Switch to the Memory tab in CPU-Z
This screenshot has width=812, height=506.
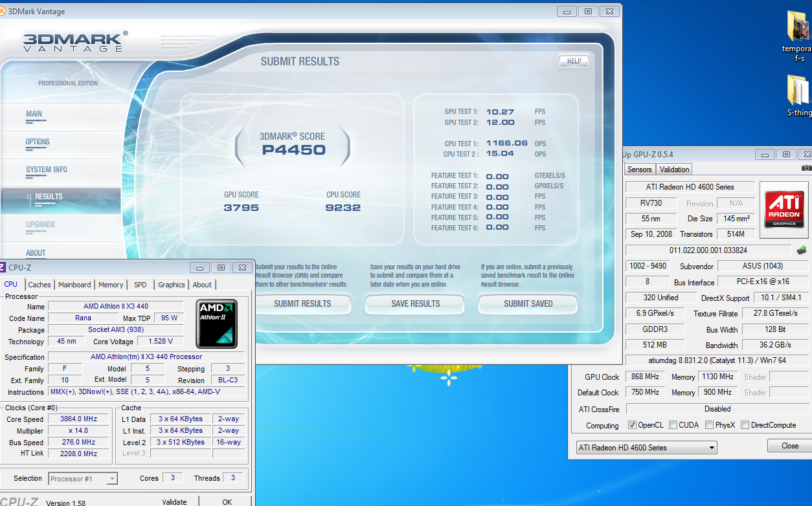[111, 285]
